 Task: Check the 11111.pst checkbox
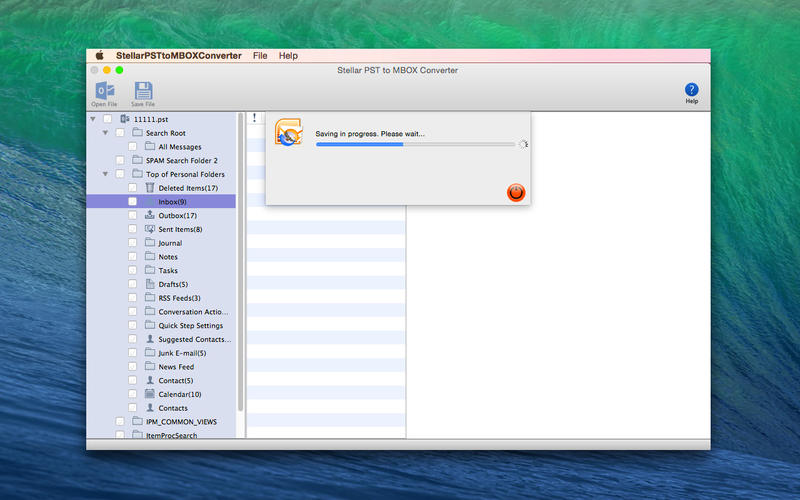[107, 118]
